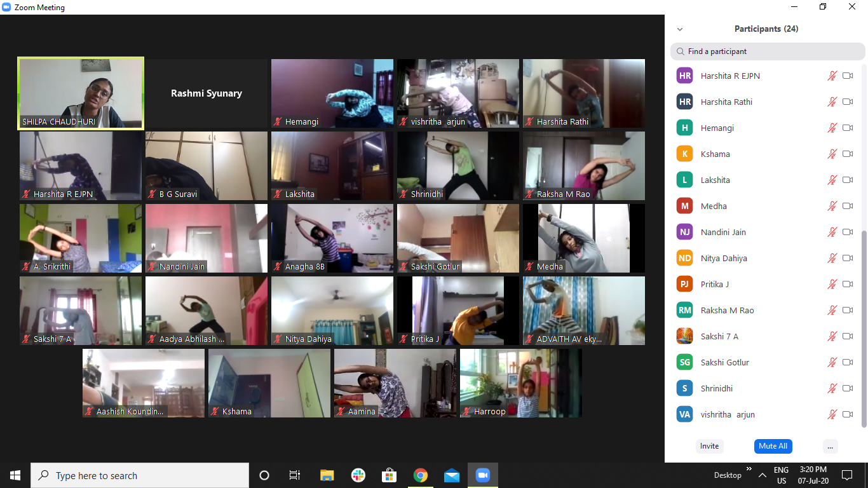Click the name Lakshita in participants list
Viewport: 868px width, 488px height.
(715, 180)
